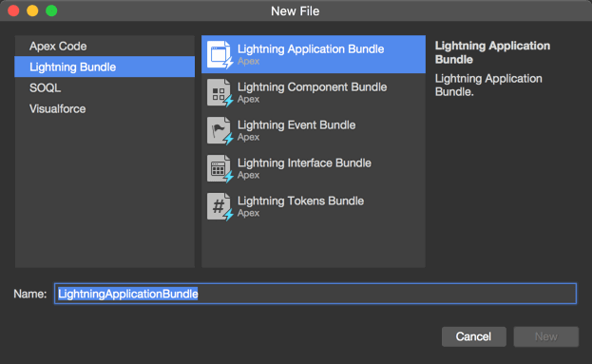Click the Lightning Tokens Bundle hash icon

click(220, 206)
